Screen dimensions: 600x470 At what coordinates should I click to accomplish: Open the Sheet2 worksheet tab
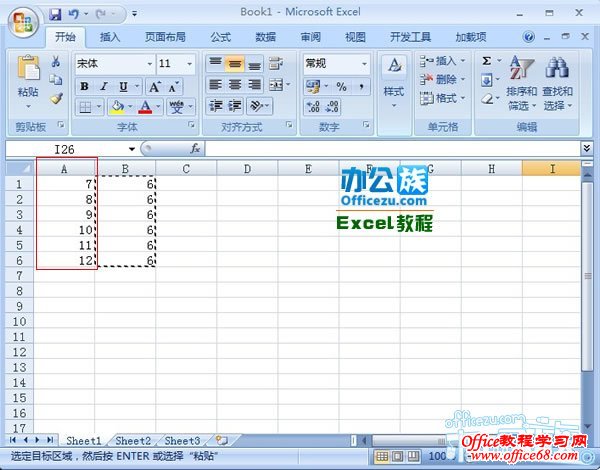point(133,441)
